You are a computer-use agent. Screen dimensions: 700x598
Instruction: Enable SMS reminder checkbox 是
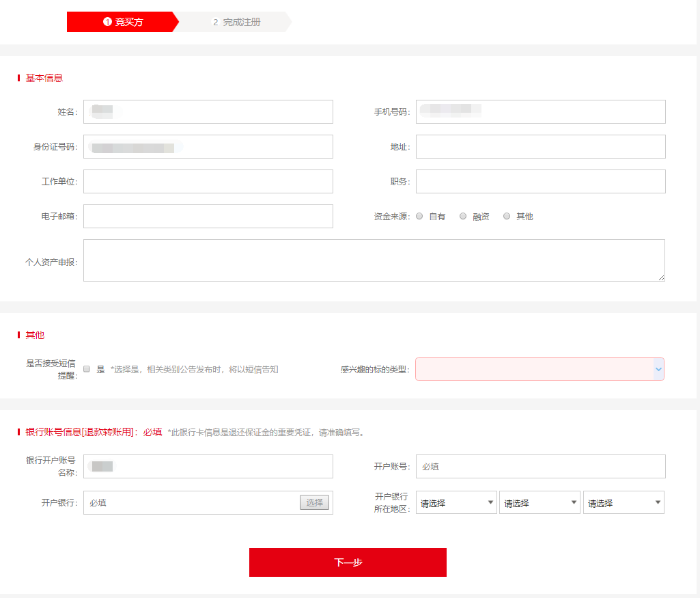[87, 369]
